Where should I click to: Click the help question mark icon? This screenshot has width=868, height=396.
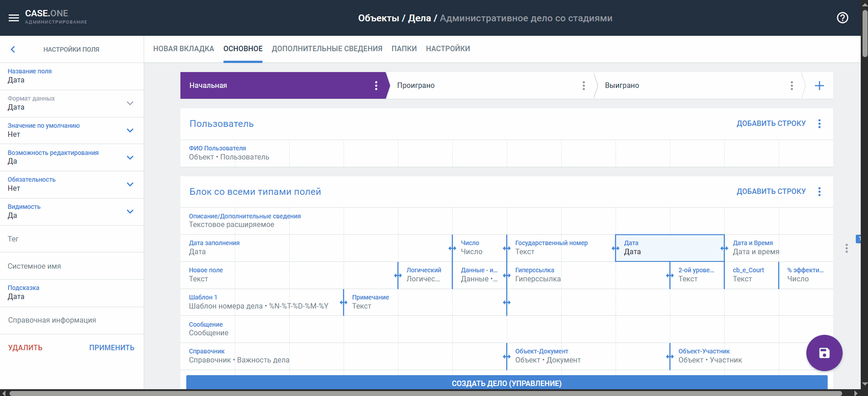point(842,18)
